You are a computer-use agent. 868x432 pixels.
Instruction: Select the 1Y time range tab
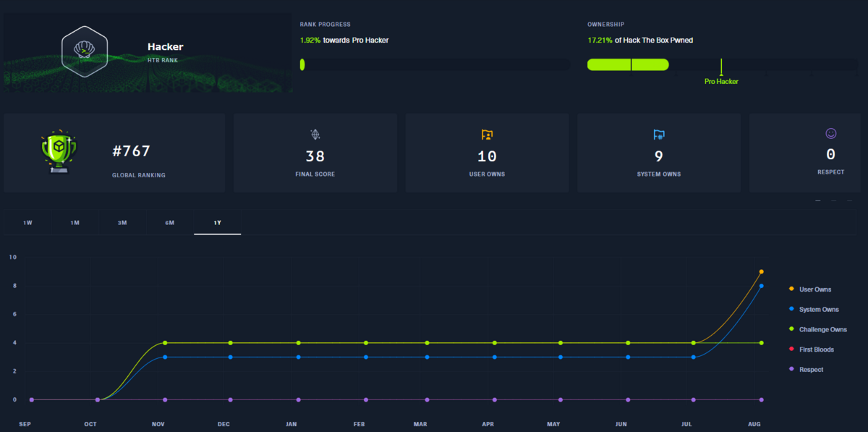(x=217, y=223)
